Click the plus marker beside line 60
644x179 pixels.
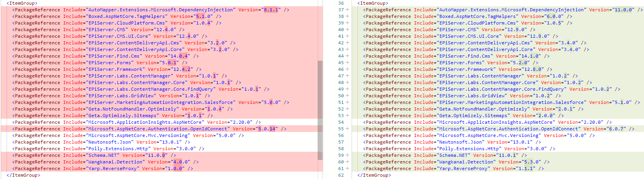tap(347, 162)
